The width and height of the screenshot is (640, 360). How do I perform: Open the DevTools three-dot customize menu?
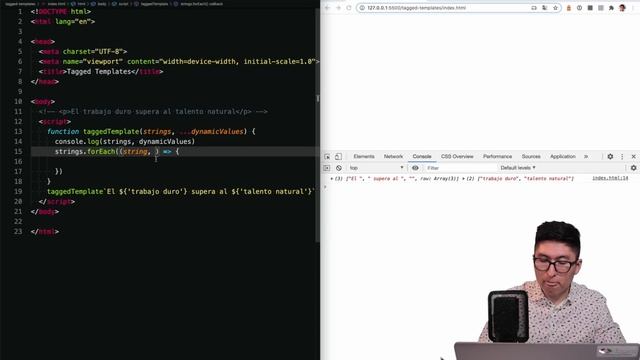click(x=622, y=156)
